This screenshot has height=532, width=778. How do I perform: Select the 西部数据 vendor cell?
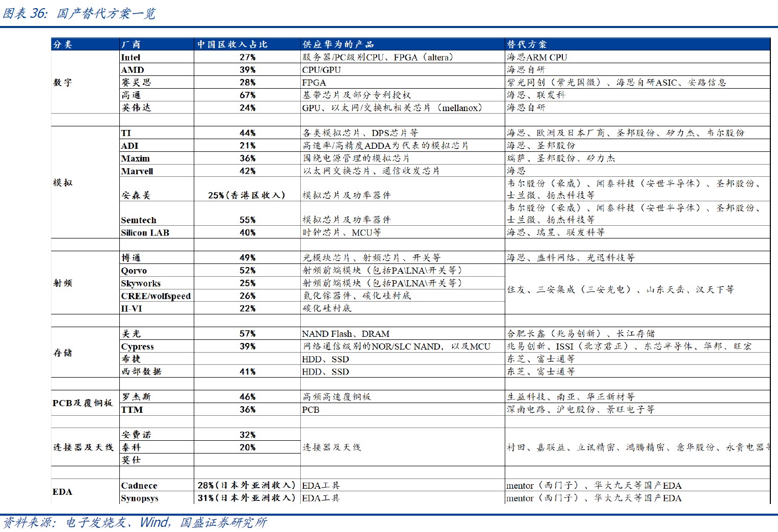click(x=157, y=371)
